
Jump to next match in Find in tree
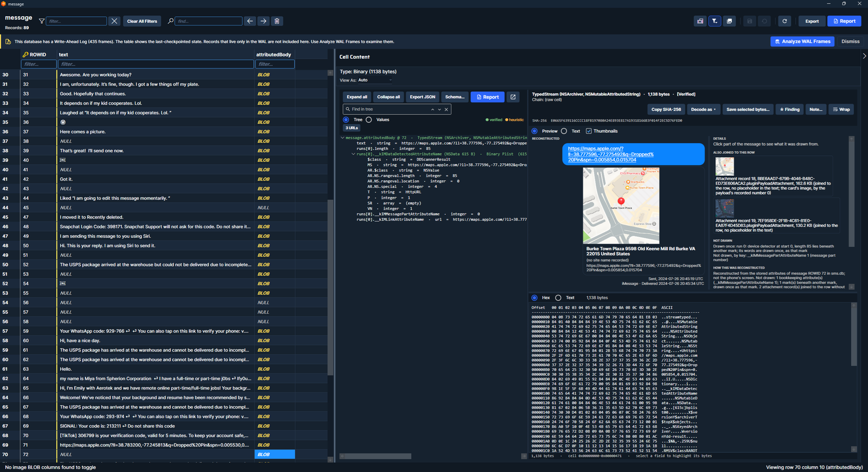(x=439, y=110)
